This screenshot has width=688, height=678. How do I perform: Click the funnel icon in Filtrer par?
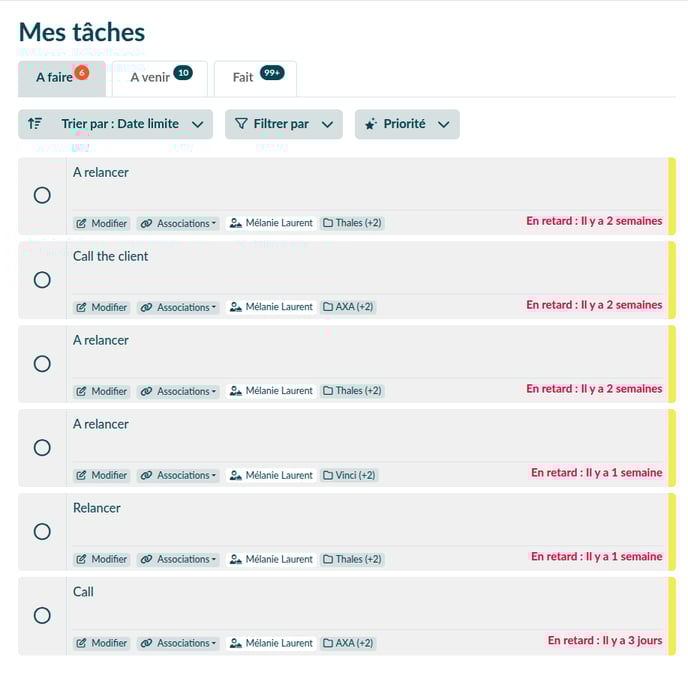(241, 124)
